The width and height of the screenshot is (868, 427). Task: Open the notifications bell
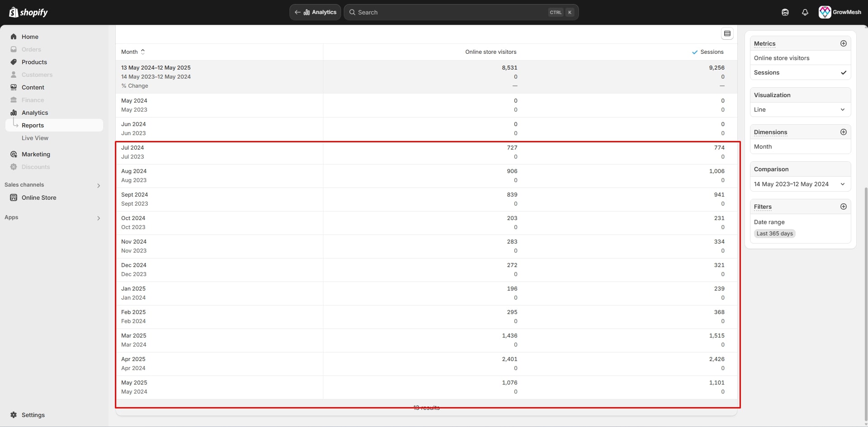[805, 12]
